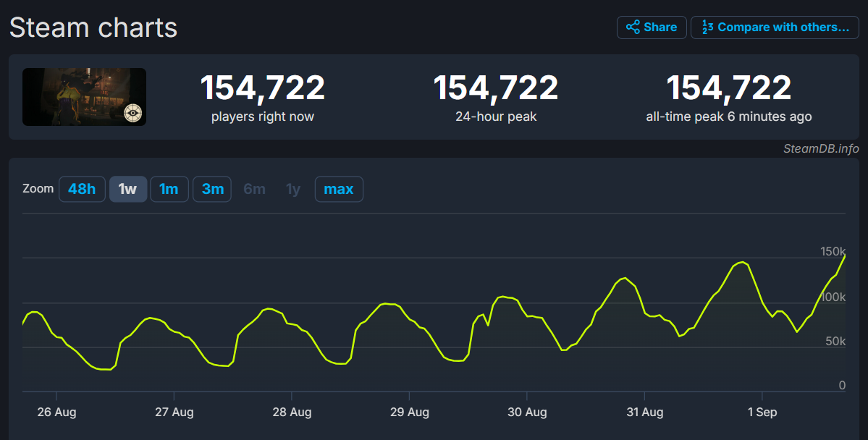This screenshot has height=440, width=868.
Task: Switch chart zoom to 1m
Action: 169,190
